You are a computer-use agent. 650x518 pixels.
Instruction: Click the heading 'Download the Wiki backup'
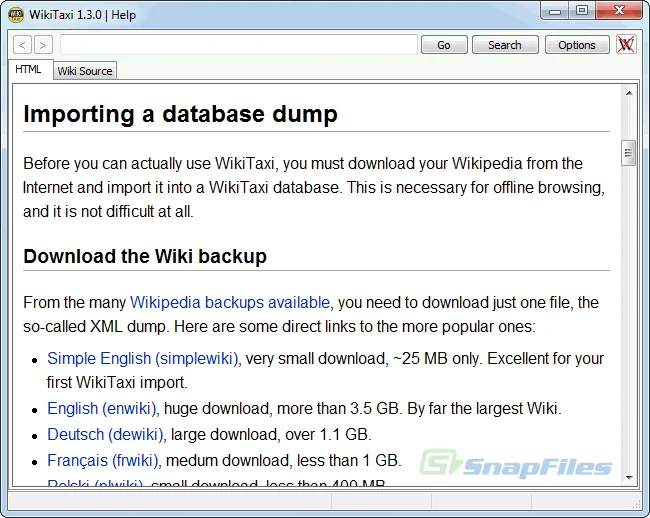(x=145, y=256)
